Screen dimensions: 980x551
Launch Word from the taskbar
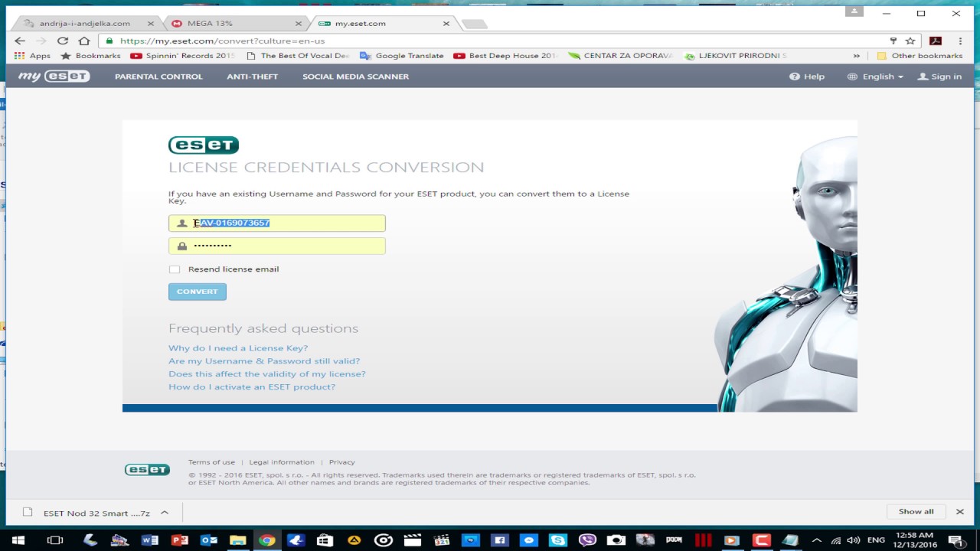coord(150,540)
